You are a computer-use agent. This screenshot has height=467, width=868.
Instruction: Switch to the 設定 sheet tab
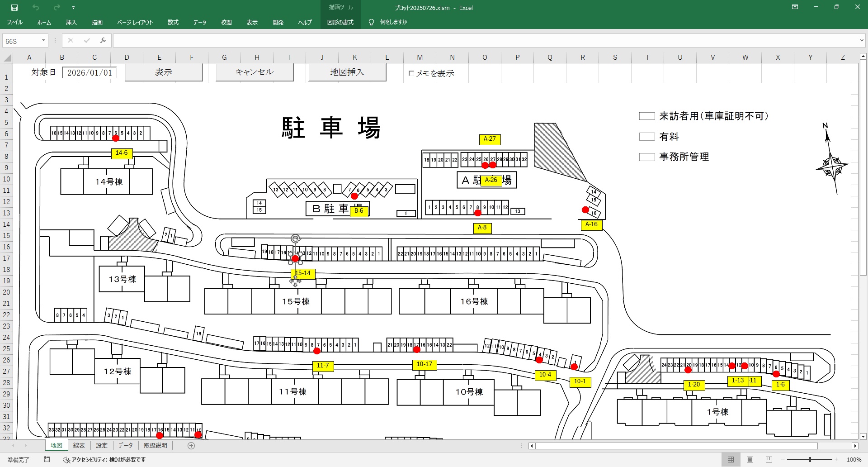pyautogui.click(x=102, y=446)
